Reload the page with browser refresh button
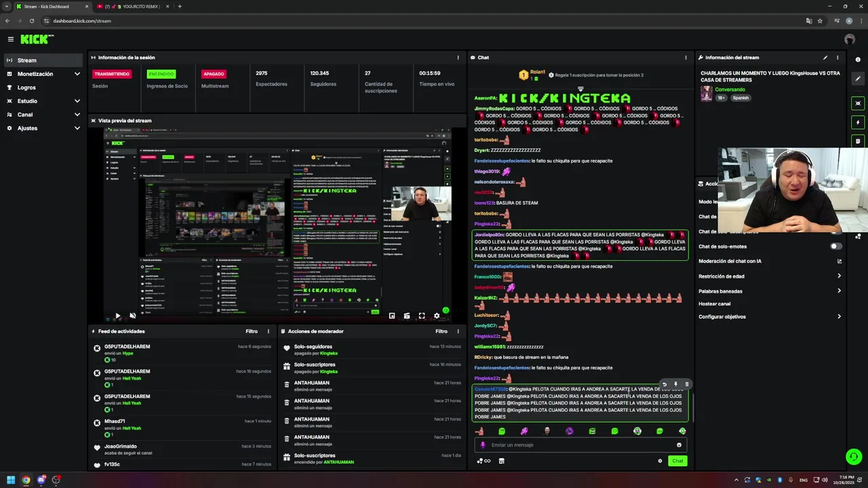 (x=31, y=21)
